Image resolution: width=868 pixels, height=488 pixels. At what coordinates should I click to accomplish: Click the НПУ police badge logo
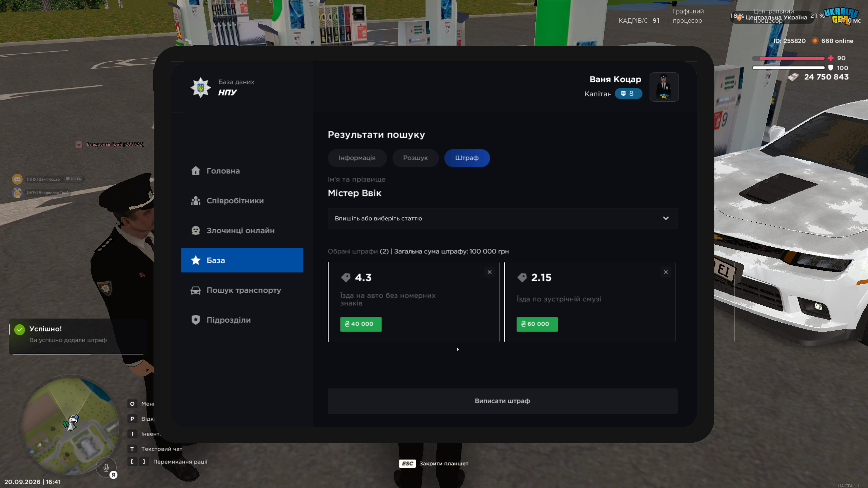(x=201, y=87)
